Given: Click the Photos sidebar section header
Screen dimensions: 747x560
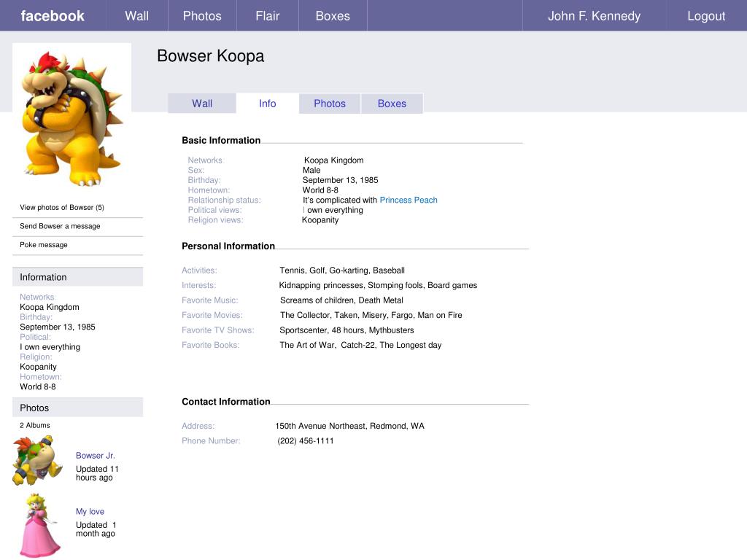Looking at the screenshot, I should pyautogui.click(x=77, y=408).
